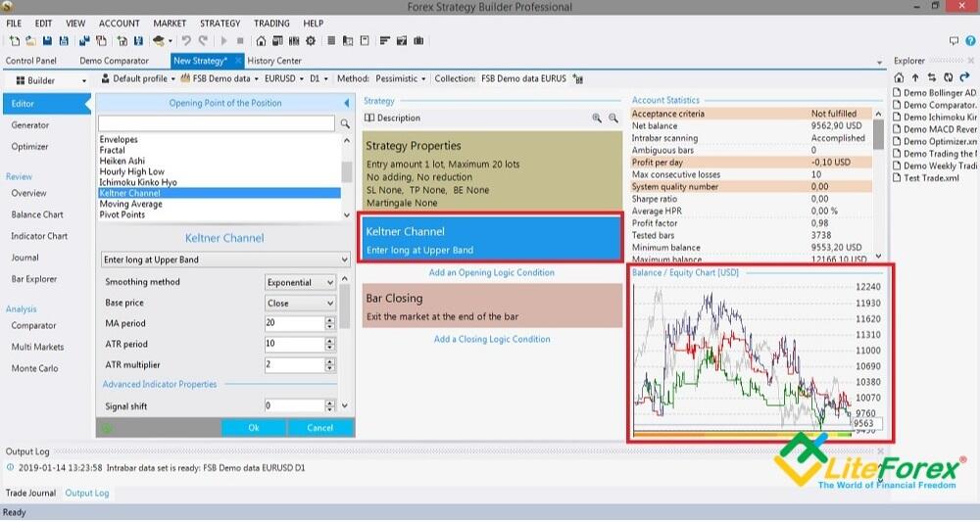Click the feedback speech bubble icon
This screenshot has height=522, width=980.
pyautogui.click(x=954, y=41)
